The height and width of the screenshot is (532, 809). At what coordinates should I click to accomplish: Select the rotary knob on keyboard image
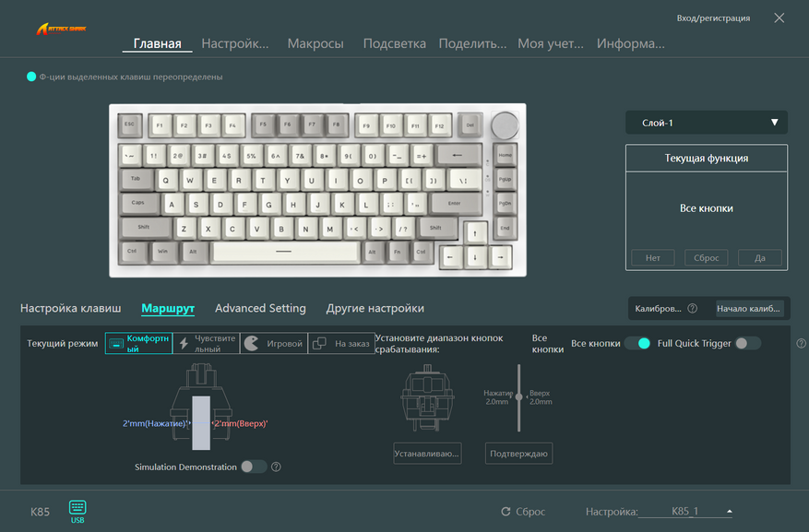pyautogui.click(x=504, y=125)
